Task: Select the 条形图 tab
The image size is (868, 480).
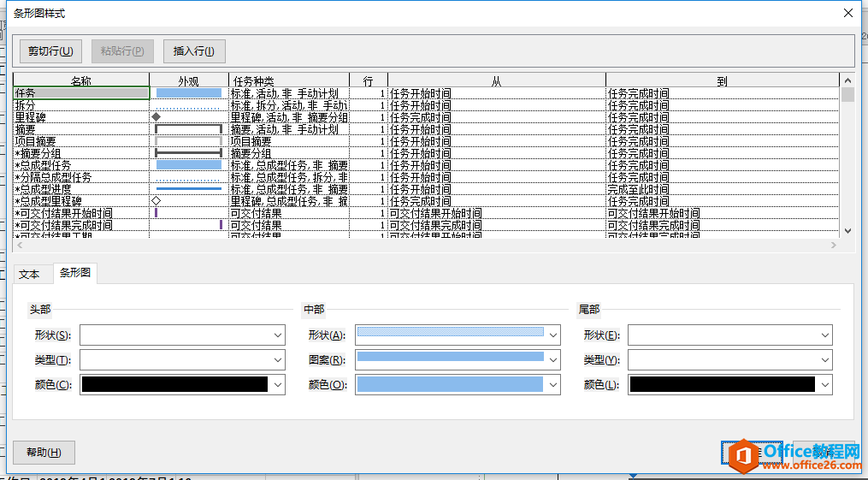Action: 75,274
